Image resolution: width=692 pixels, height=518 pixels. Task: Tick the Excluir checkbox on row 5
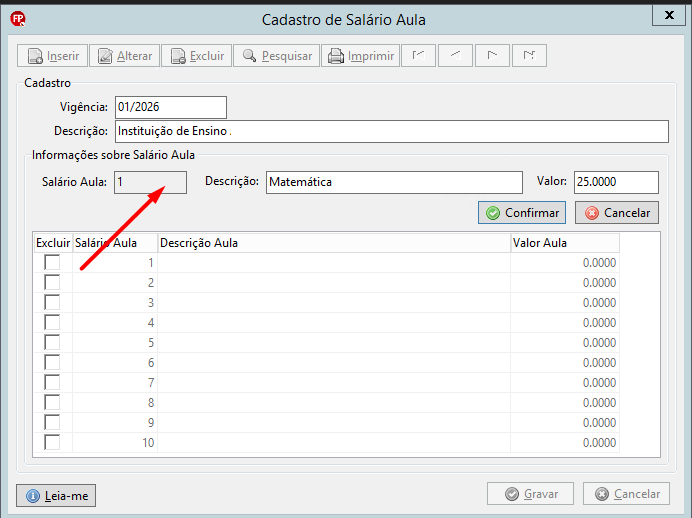(x=52, y=342)
